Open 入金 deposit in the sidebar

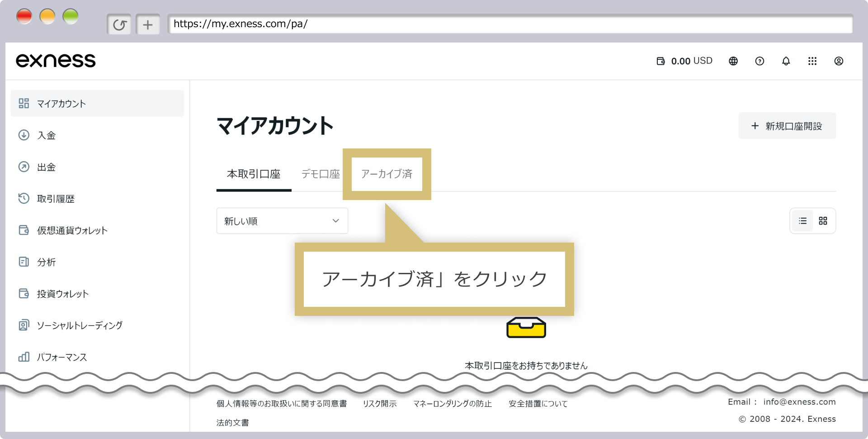pyautogui.click(x=97, y=135)
